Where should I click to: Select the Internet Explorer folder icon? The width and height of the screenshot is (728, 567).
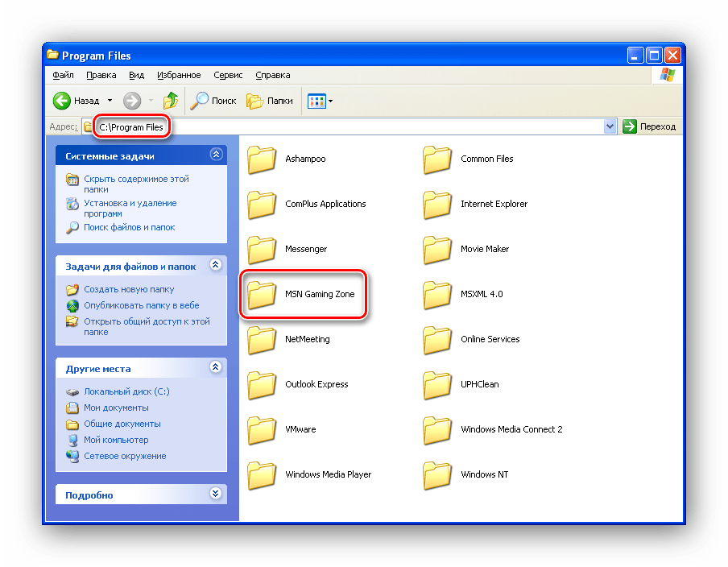point(437,205)
